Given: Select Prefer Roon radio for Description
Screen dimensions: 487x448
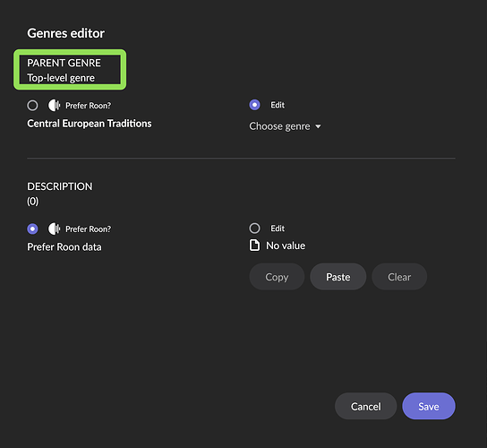Looking at the screenshot, I should (x=32, y=228).
